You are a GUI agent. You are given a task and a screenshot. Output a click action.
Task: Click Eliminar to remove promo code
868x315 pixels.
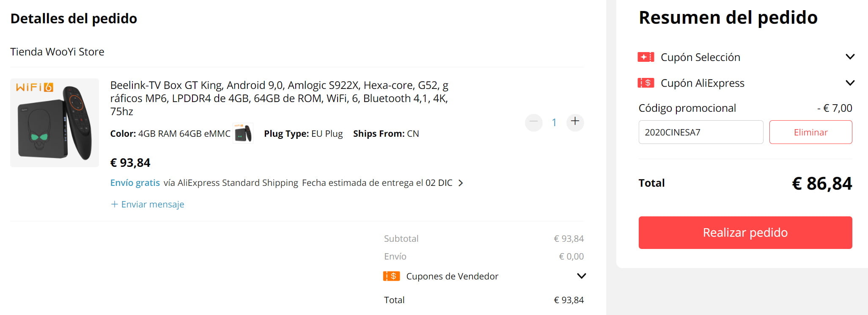pyautogui.click(x=810, y=132)
